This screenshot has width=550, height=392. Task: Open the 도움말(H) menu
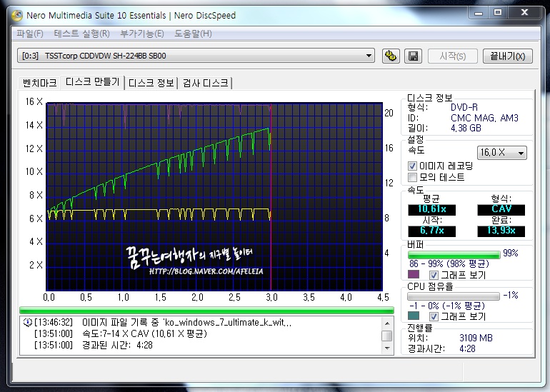(194, 34)
